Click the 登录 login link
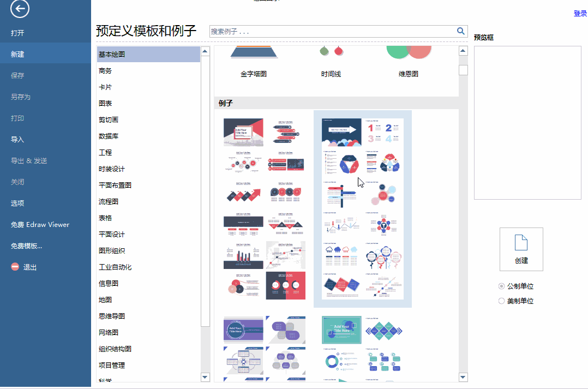588x389 pixels. (580, 13)
